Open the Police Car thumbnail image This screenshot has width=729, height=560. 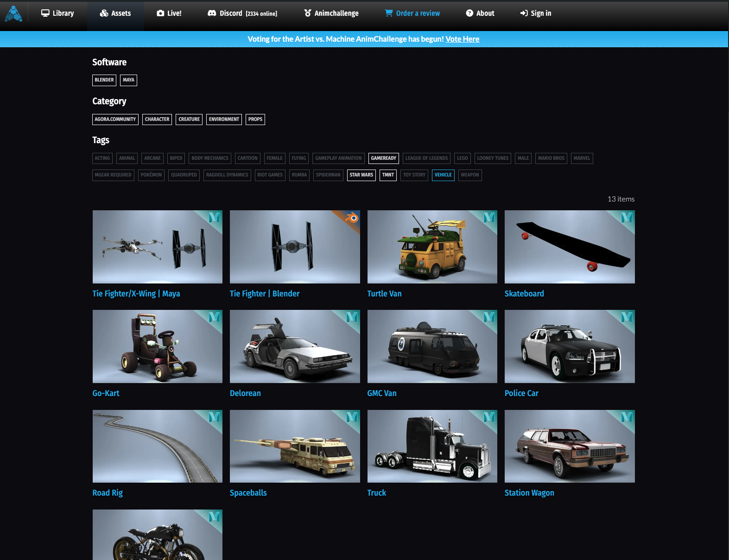point(570,346)
